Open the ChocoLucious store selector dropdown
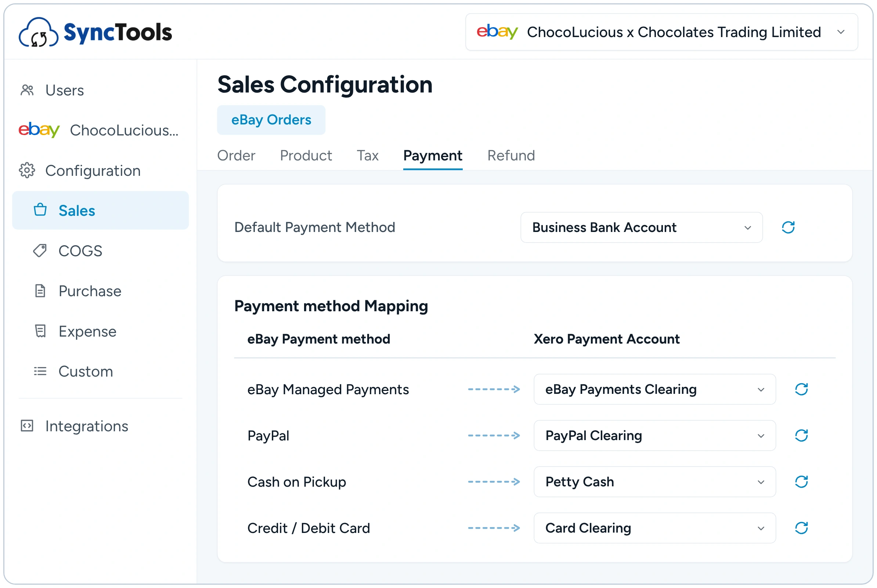The width and height of the screenshot is (877, 588). 662,32
